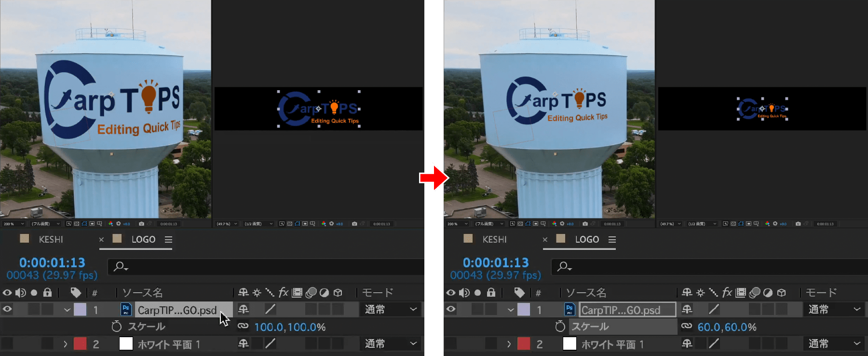This screenshot has height=356, width=868.
Task: Click large 0:00:01:13 current time in left timeline
Action: pos(52,262)
